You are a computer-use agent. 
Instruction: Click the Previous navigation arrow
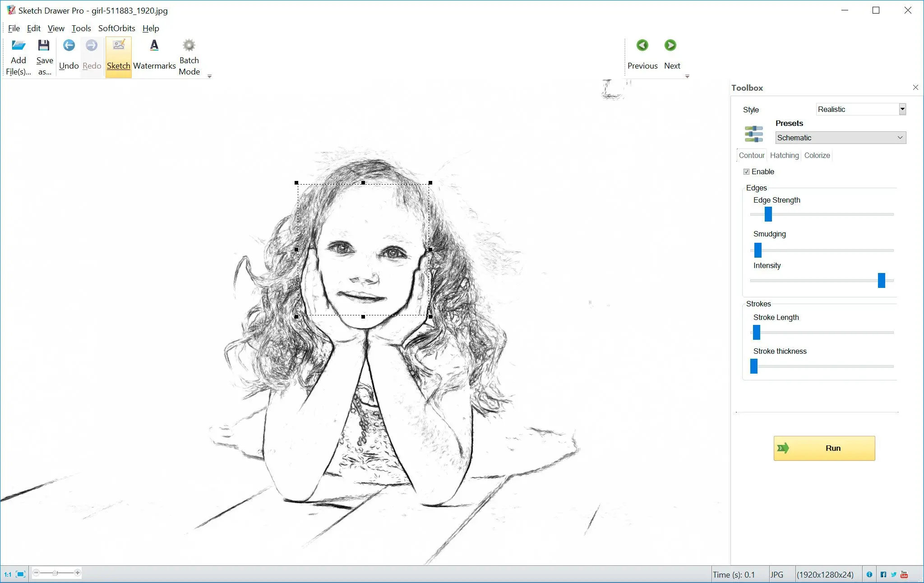[x=641, y=45]
